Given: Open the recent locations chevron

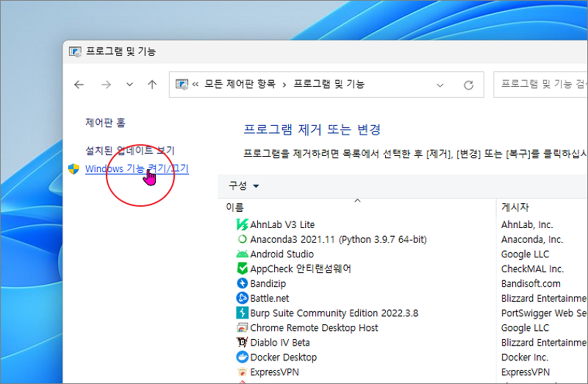Looking at the screenshot, I should (130, 85).
